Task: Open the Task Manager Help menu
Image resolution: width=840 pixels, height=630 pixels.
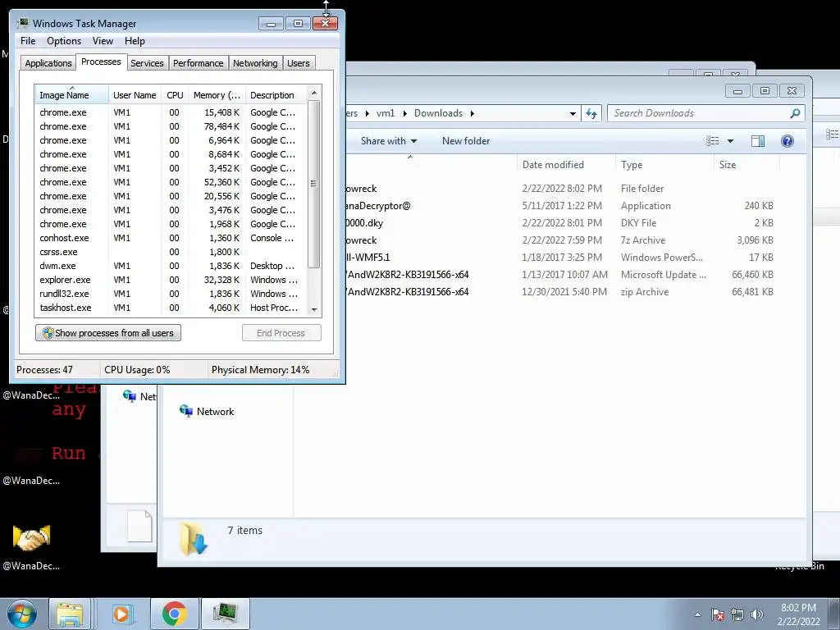Action: tap(135, 41)
